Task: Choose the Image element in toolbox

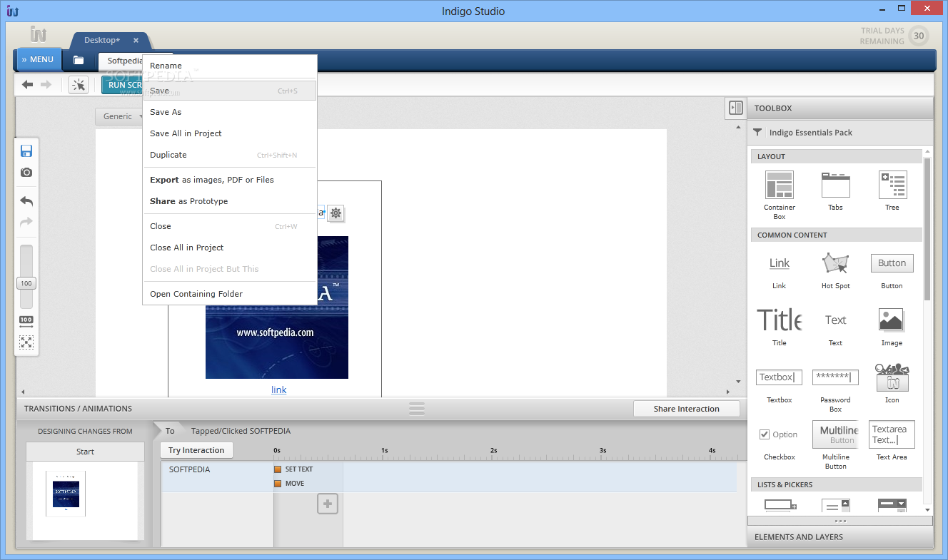Action: pyautogui.click(x=892, y=327)
